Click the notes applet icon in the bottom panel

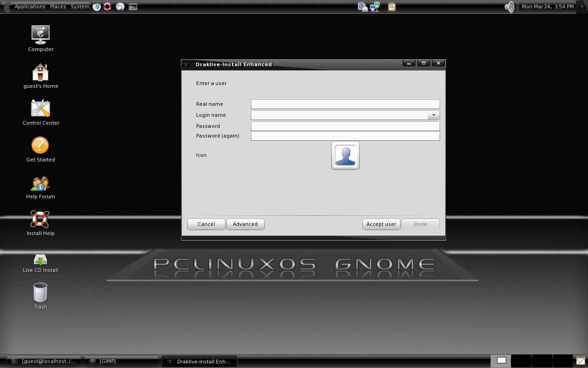(x=580, y=361)
